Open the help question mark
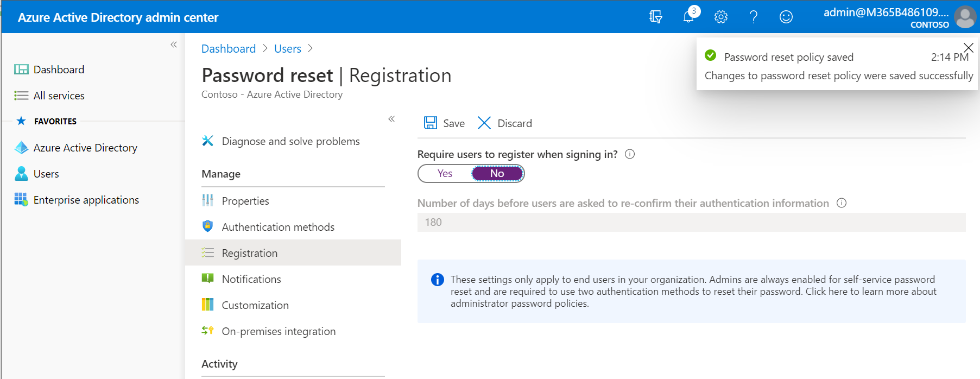The width and height of the screenshot is (980, 379). (754, 17)
